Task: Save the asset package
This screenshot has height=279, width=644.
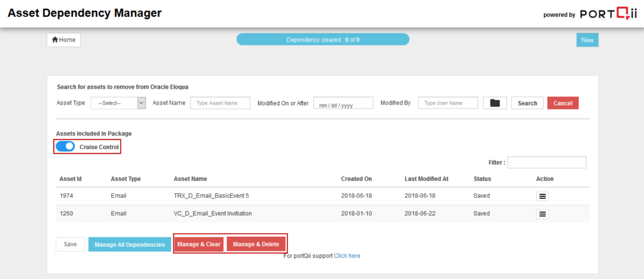Action: point(70,244)
